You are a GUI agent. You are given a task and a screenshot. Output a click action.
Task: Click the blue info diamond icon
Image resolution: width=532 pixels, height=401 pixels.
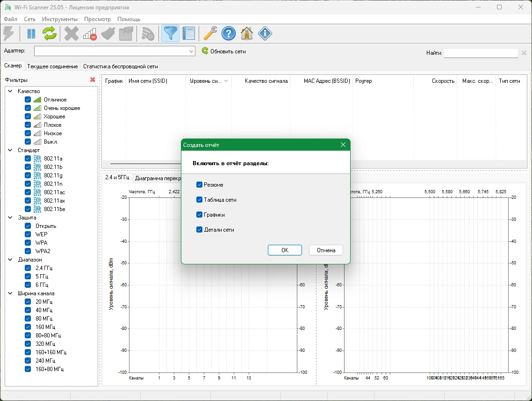(265, 34)
